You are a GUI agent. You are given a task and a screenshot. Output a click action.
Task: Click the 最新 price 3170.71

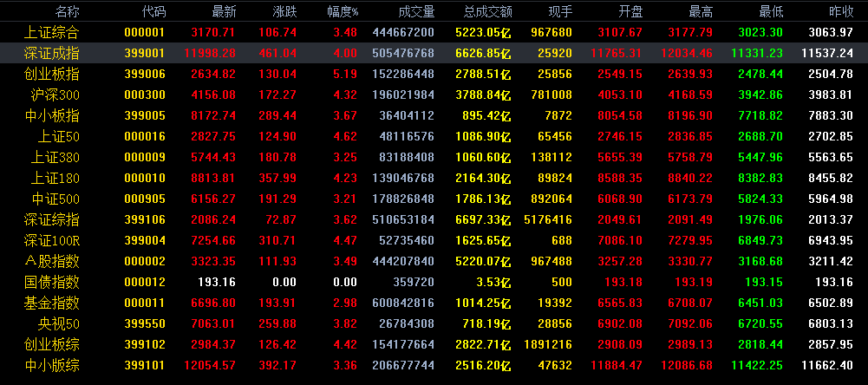[213, 32]
